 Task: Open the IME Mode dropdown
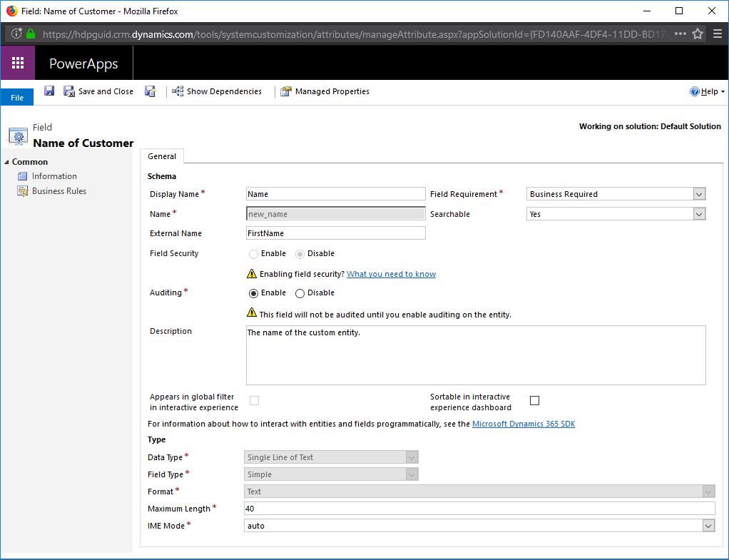click(710, 525)
